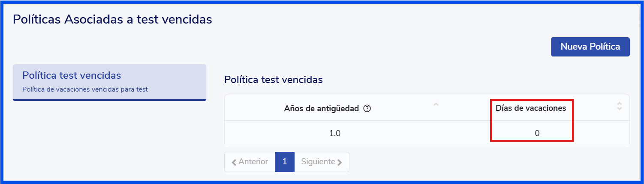Click the Política test vencidas heading above table
The width and height of the screenshot is (644, 184).
274,80
